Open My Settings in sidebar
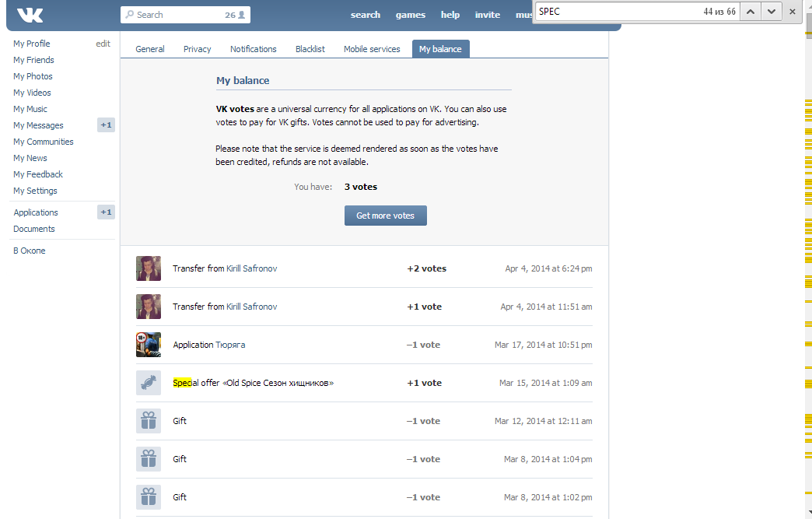The image size is (812, 519). pos(35,191)
